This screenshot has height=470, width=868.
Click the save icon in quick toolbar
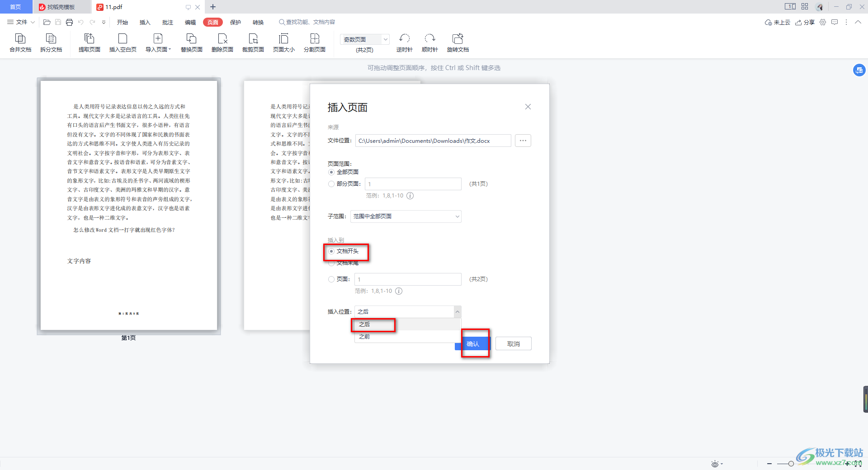[58, 22]
